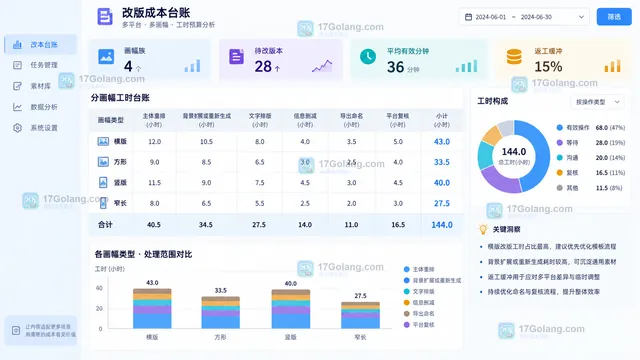Click the 任务管理 list sidebar icon
Viewport: 640px width, 360px height.
[17, 65]
